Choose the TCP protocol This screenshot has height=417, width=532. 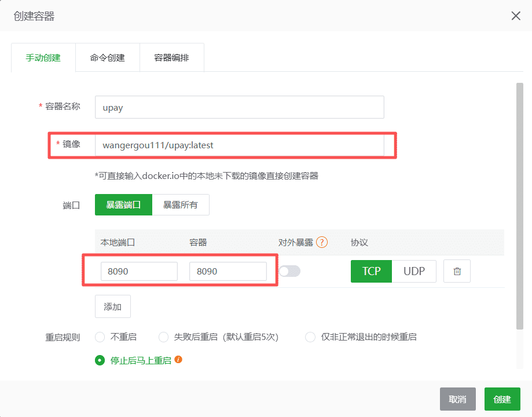[x=371, y=271]
